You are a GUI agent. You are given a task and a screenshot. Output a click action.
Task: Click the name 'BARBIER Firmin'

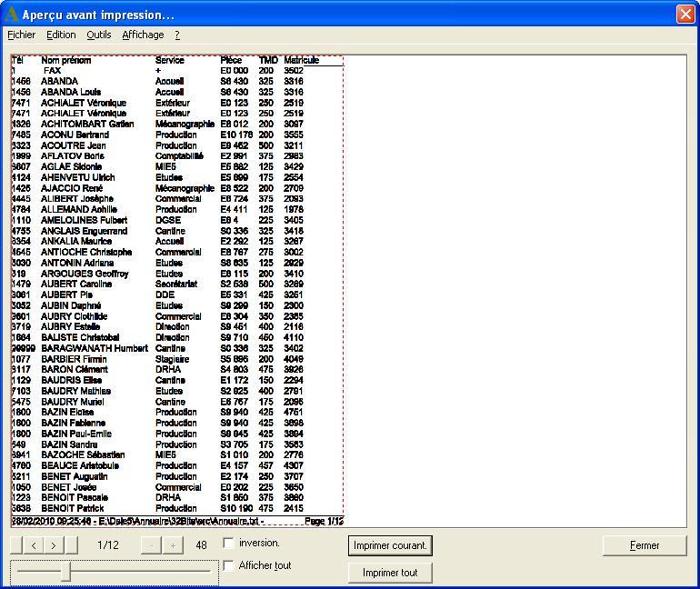(75, 359)
